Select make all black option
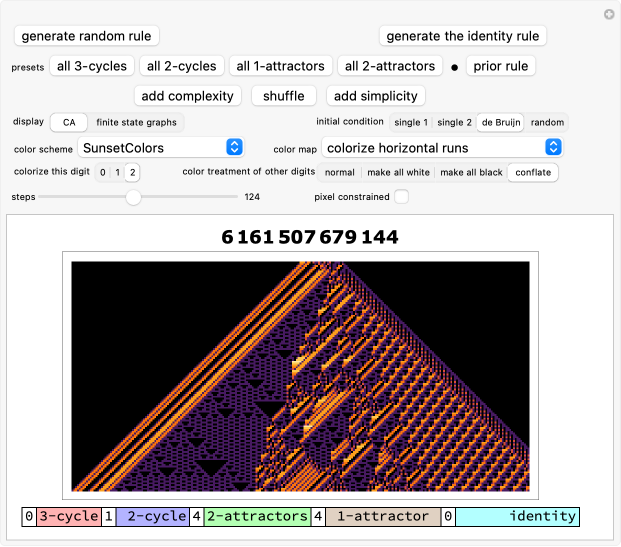621x547 pixels. coord(471,172)
